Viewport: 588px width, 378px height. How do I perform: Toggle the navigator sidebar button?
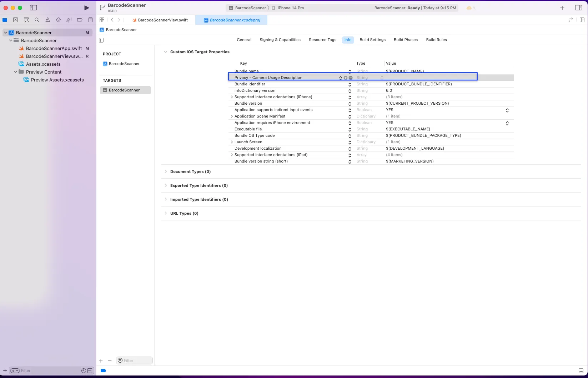34,8
